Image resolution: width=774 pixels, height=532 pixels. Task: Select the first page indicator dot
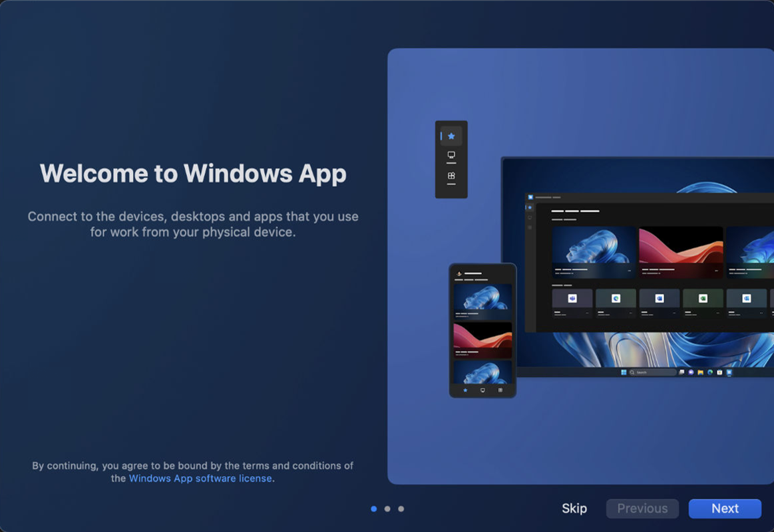click(x=373, y=509)
